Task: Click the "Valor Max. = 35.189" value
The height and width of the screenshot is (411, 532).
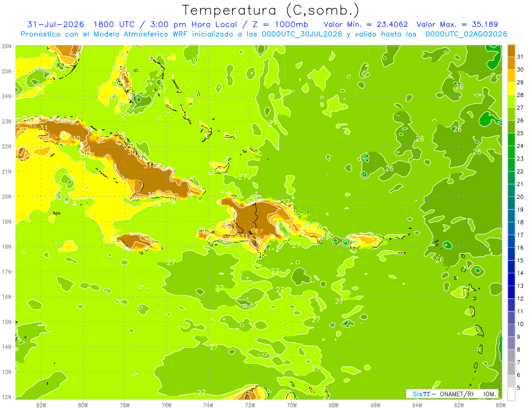Action: click(457, 24)
